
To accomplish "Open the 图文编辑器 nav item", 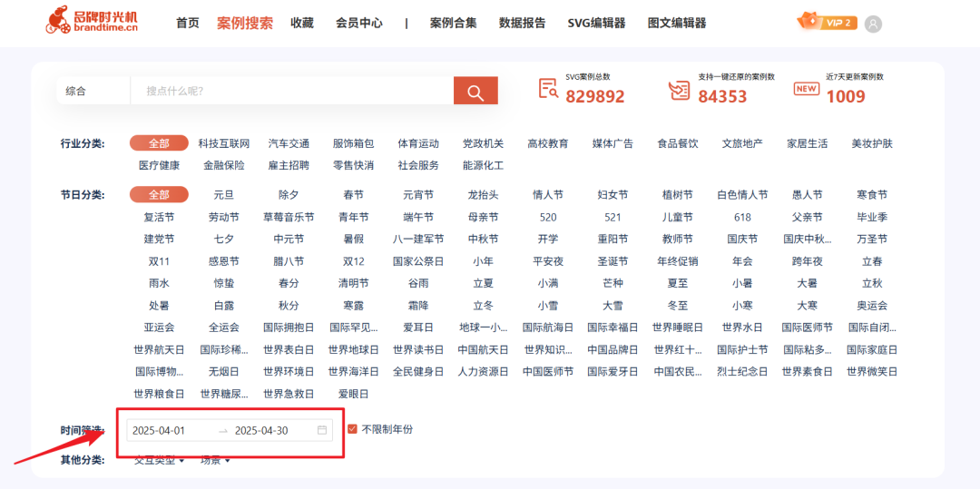I will click(x=677, y=23).
